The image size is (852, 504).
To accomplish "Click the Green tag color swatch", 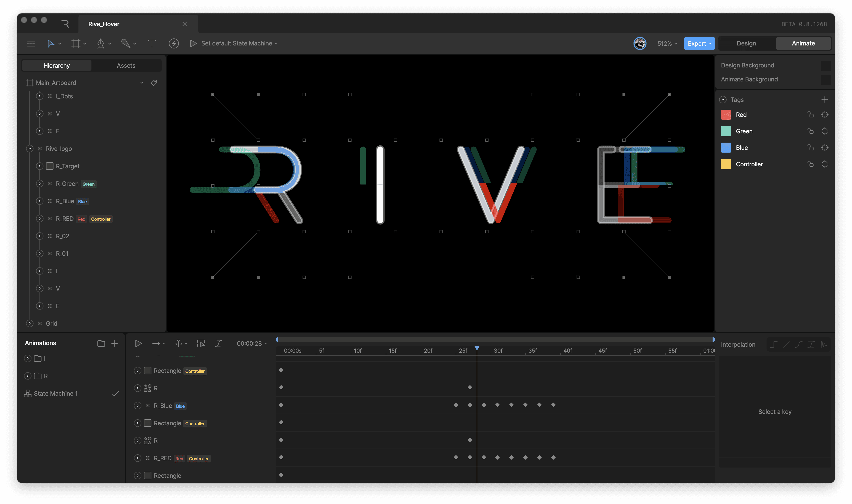I will pyautogui.click(x=726, y=131).
